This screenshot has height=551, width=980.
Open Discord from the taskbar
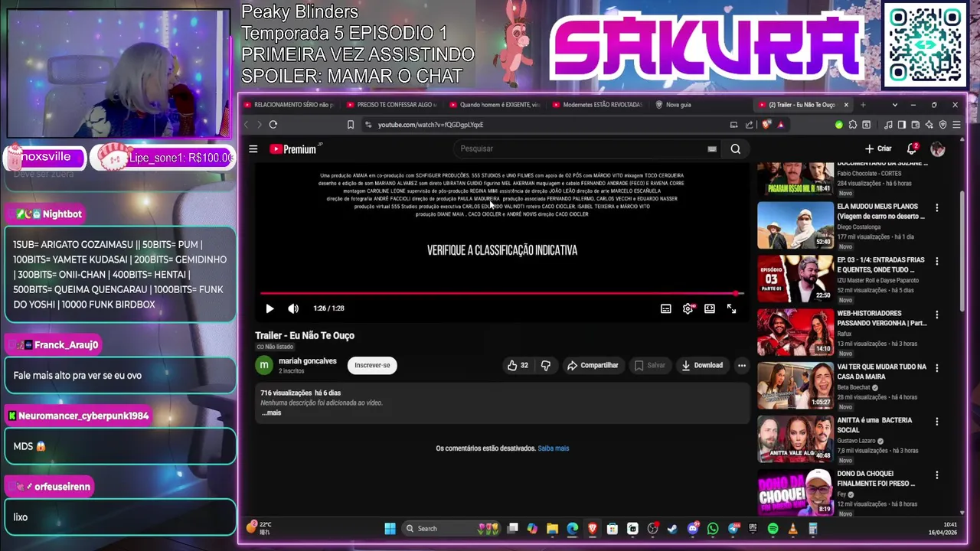pyautogui.click(x=693, y=528)
